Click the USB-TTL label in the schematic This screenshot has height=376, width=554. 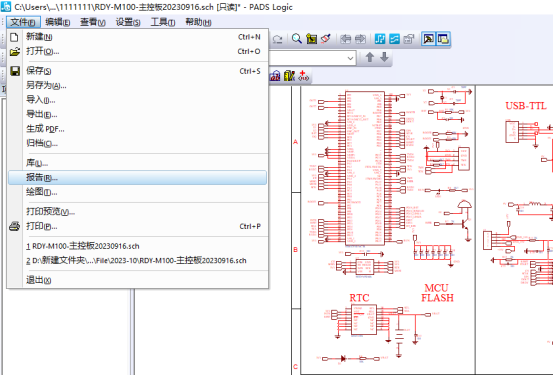(526, 106)
